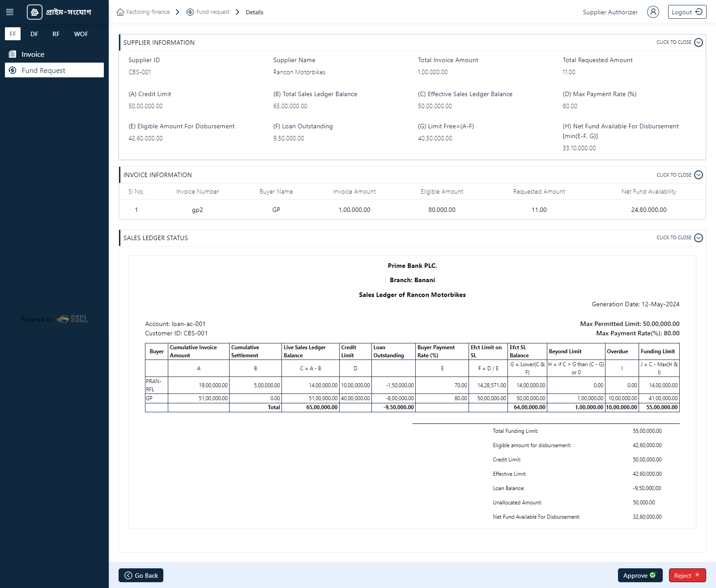Click Generation Date 12-May-2024 text
This screenshot has width=716, height=588.
point(635,304)
